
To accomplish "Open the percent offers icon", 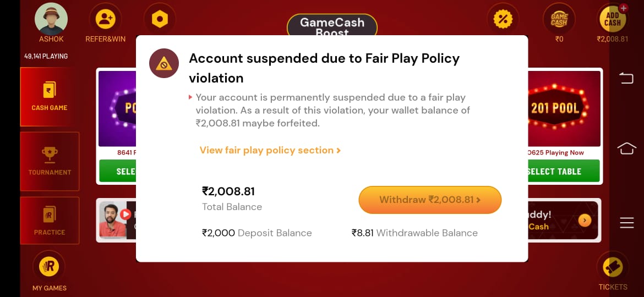I will click(503, 19).
